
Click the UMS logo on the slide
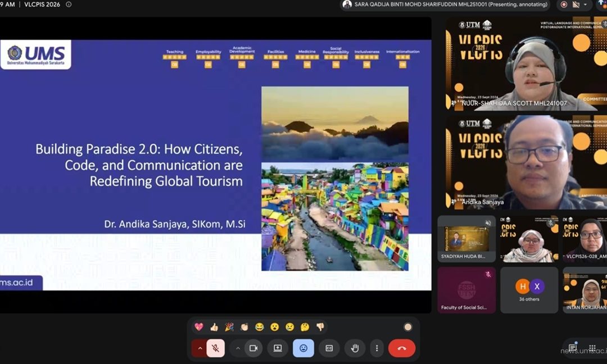[x=35, y=54]
